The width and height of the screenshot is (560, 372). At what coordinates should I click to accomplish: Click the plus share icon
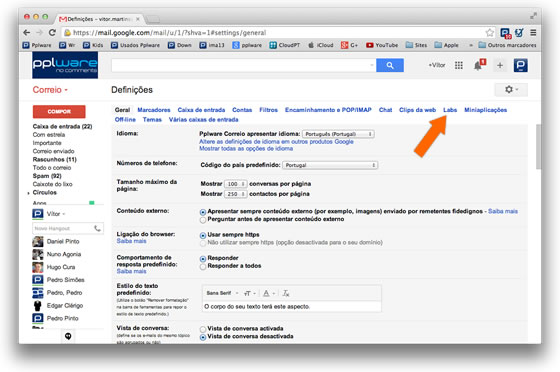click(x=500, y=65)
